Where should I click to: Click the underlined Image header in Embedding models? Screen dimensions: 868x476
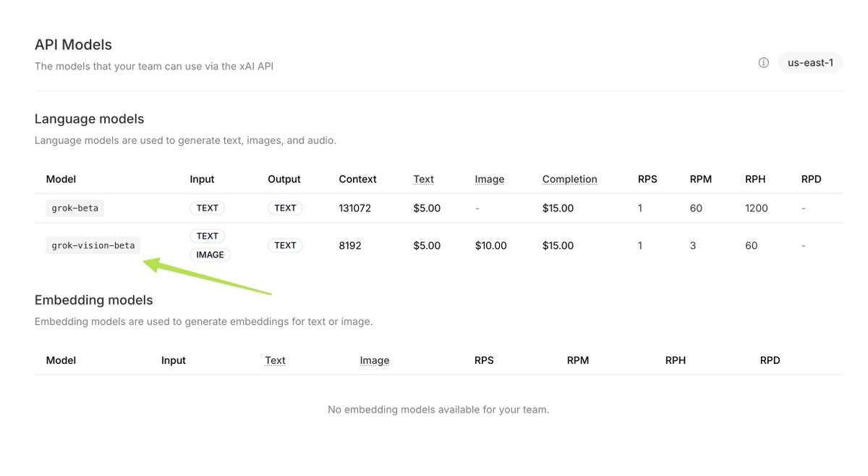click(x=375, y=360)
